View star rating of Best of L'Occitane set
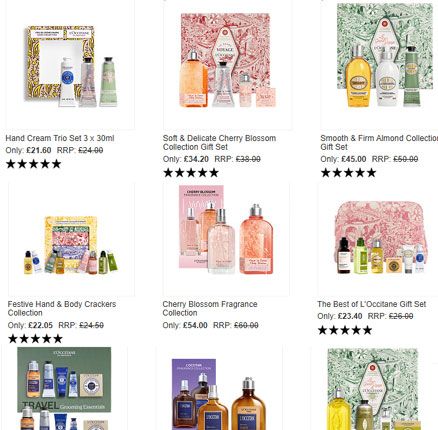Viewport: 438px width, 430px height. click(345, 330)
